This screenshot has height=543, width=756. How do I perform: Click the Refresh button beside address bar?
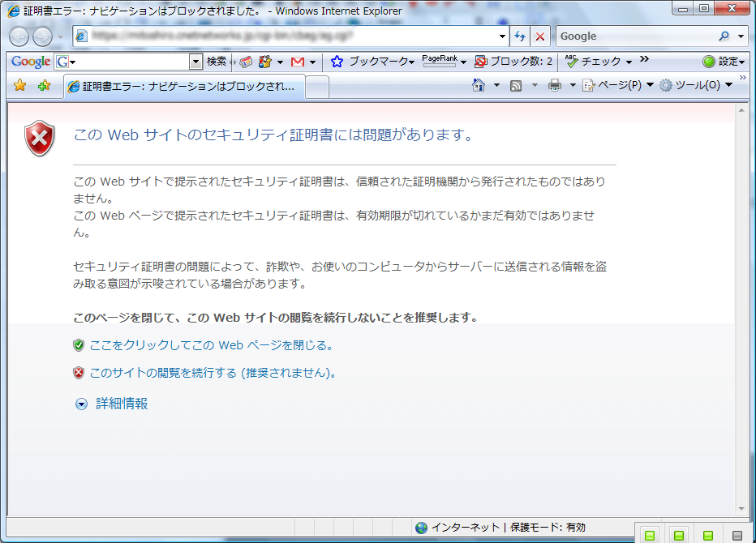click(x=520, y=36)
